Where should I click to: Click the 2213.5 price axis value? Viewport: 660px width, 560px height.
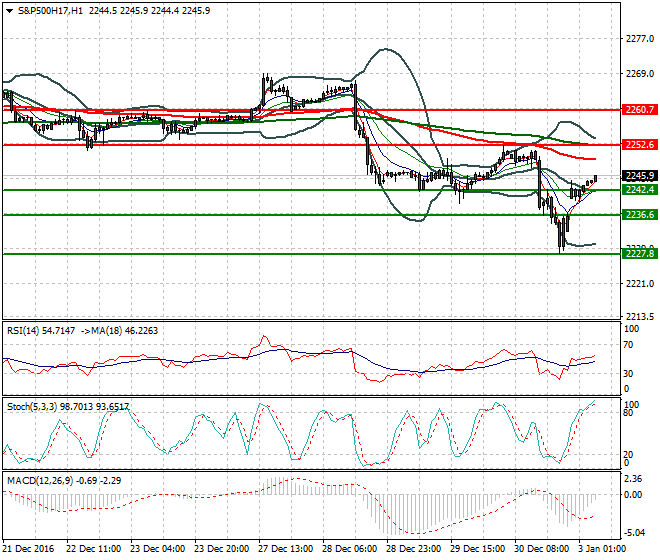pos(640,316)
